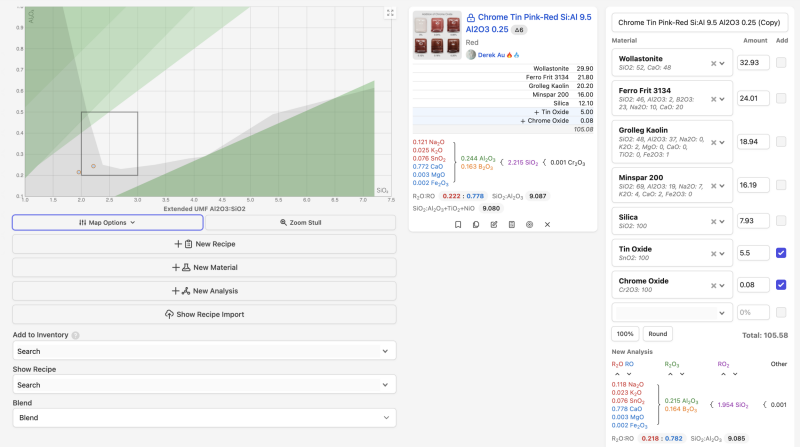800x447 pixels.
Task: Click the New Recipe button
Action: (x=204, y=244)
